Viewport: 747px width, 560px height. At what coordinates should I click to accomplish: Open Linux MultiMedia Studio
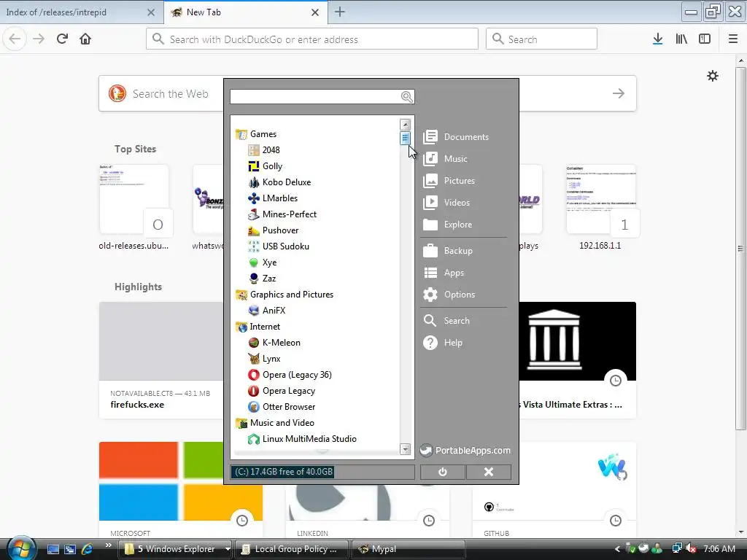click(303, 439)
